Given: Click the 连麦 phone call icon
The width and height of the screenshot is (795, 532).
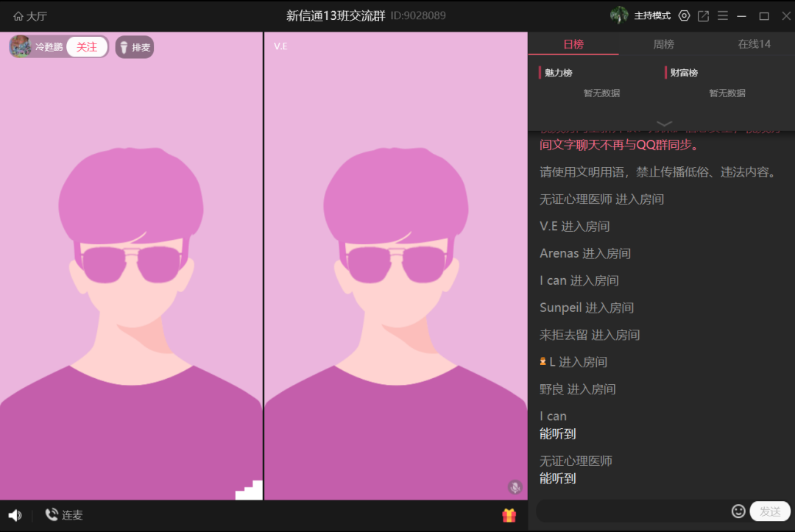Looking at the screenshot, I should pyautogui.click(x=52, y=515).
